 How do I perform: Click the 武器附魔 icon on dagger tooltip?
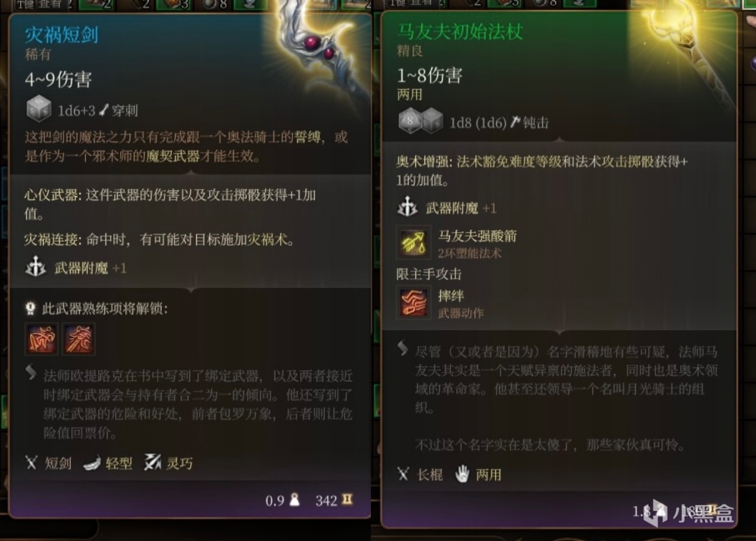click(x=36, y=268)
